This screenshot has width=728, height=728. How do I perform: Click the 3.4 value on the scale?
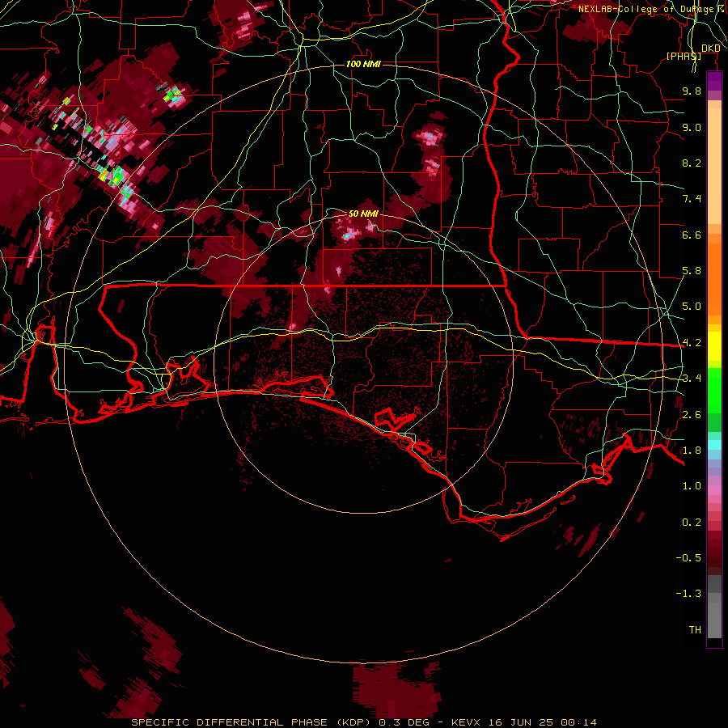692,379
